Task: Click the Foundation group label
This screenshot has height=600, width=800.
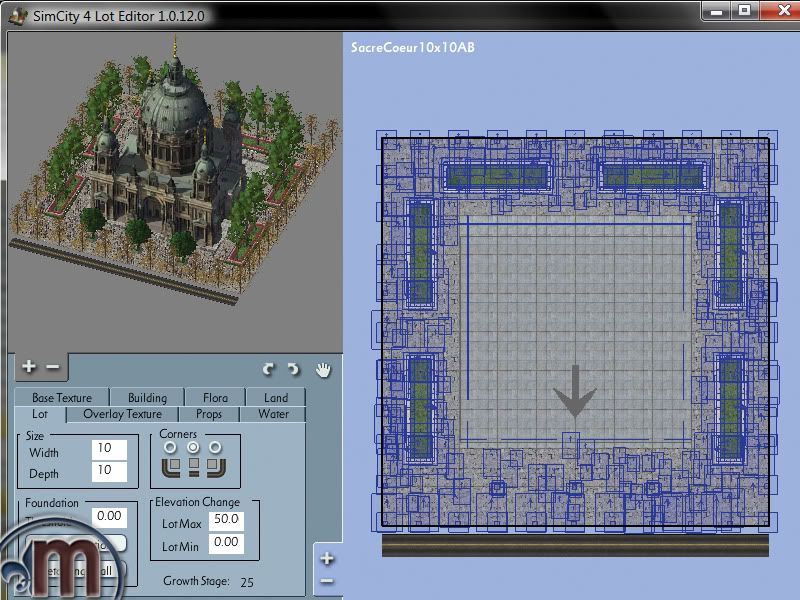Action: click(x=52, y=503)
